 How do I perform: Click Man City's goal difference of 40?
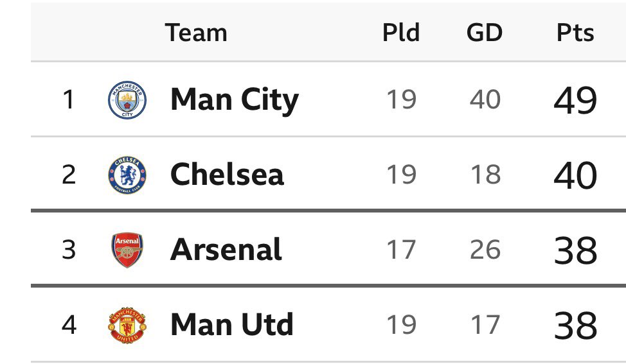[485, 100]
